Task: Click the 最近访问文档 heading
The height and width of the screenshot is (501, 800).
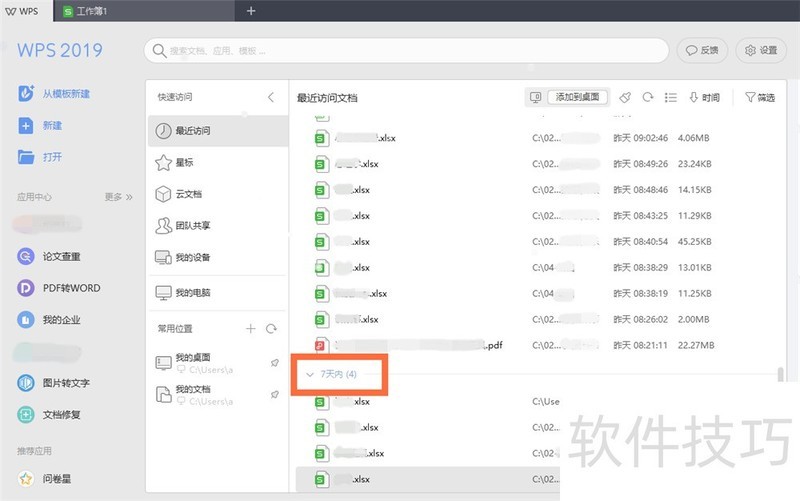Action: (327, 97)
